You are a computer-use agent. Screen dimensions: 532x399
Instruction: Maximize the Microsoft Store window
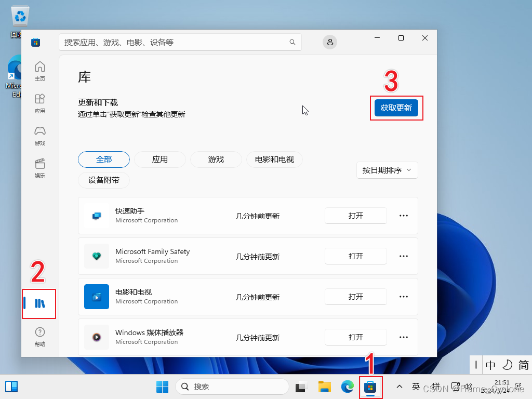point(401,38)
